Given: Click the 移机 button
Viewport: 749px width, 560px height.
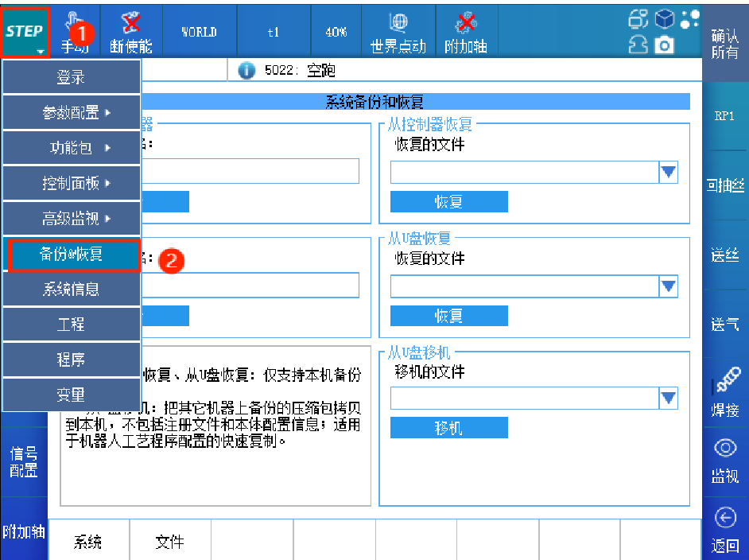Looking at the screenshot, I should tap(448, 428).
